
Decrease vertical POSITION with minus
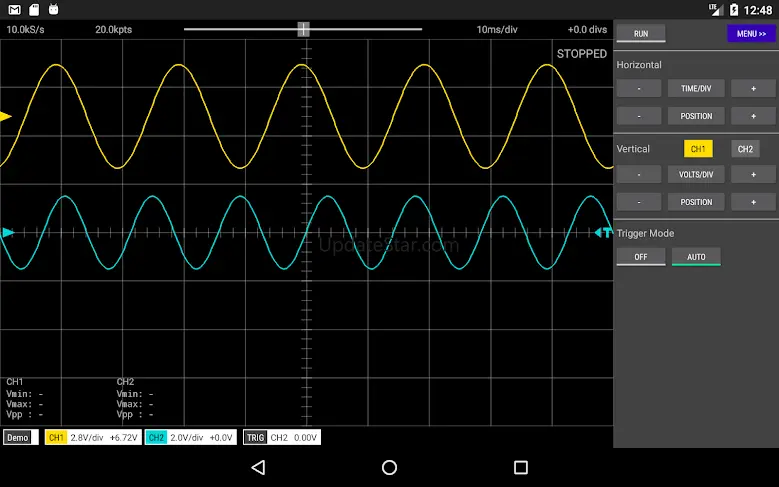[639, 202]
